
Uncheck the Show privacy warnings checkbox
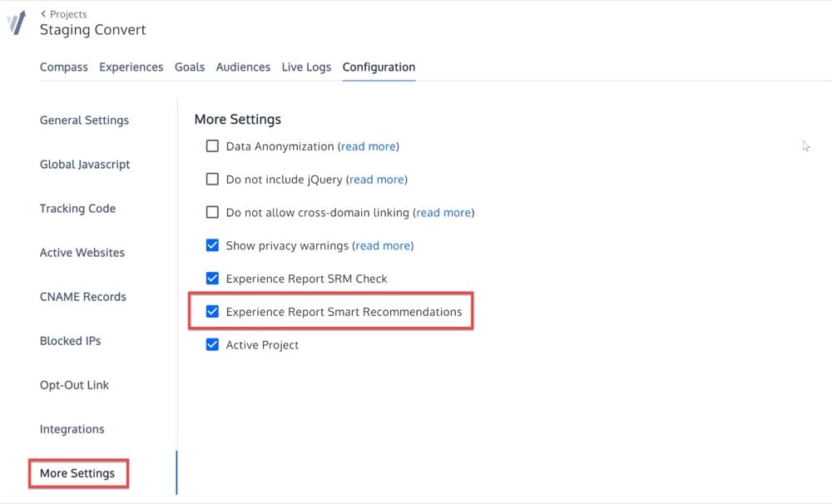tap(212, 246)
